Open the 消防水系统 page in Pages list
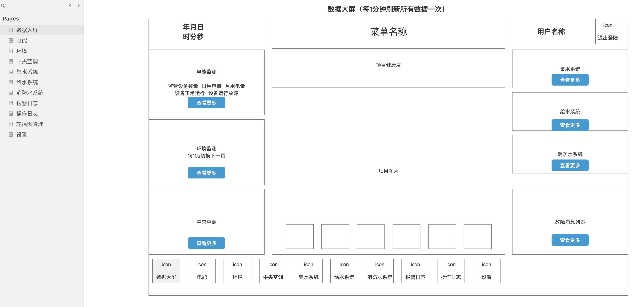 [42, 93]
